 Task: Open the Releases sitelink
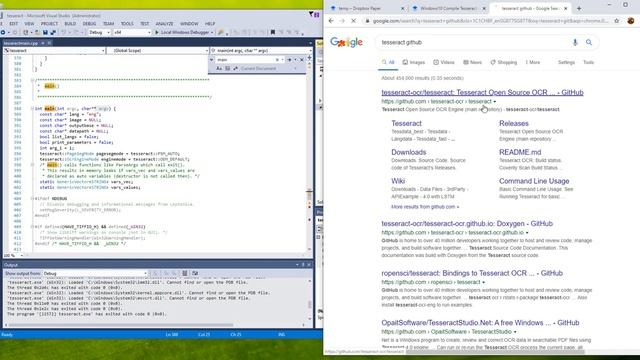pyautogui.click(x=513, y=123)
